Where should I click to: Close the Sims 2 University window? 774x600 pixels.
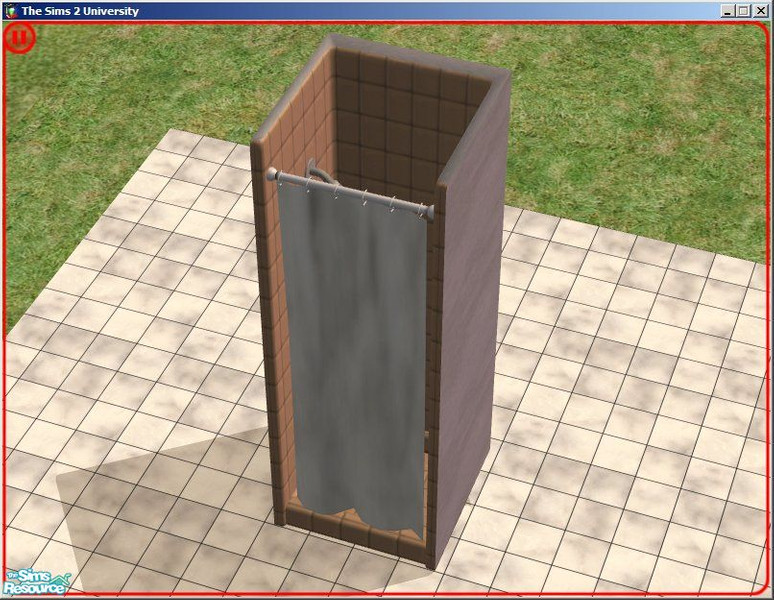(760, 11)
